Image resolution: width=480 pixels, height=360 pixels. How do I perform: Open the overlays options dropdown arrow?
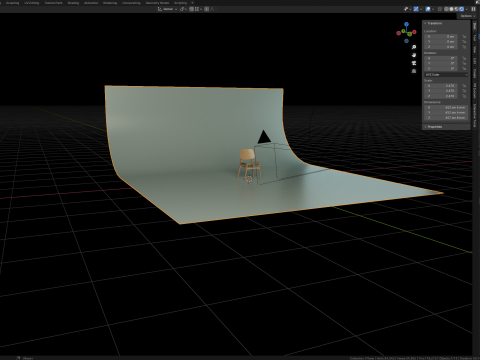coord(433,9)
